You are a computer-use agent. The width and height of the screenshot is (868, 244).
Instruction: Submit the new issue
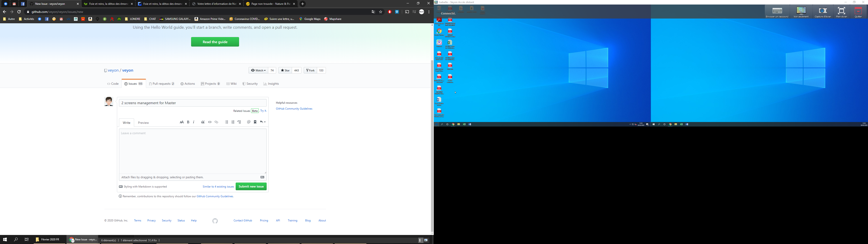tap(251, 186)
